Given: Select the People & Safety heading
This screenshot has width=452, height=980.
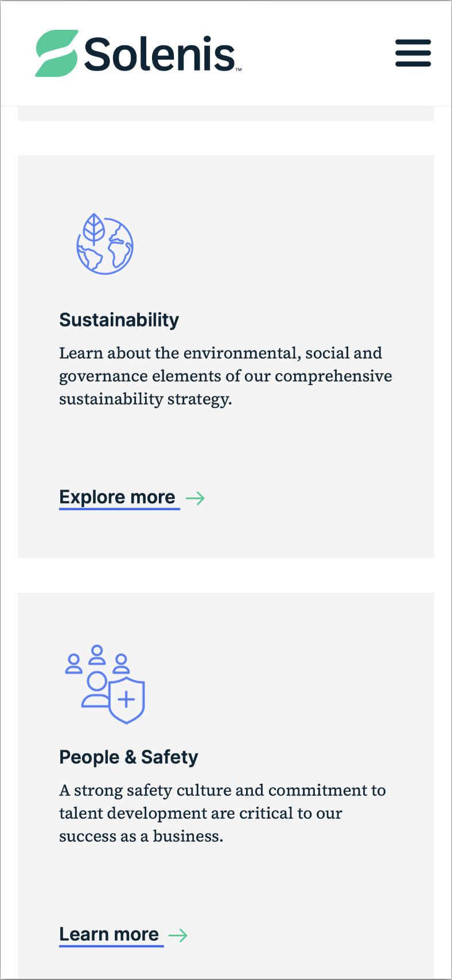Looking at the screenshot, I should pyautogui.click(x=128, y=757).
